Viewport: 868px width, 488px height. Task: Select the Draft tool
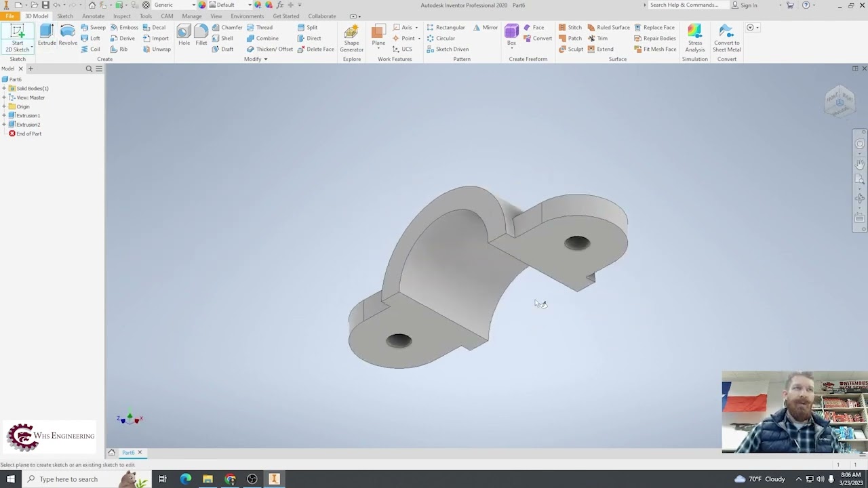[222, 49]
